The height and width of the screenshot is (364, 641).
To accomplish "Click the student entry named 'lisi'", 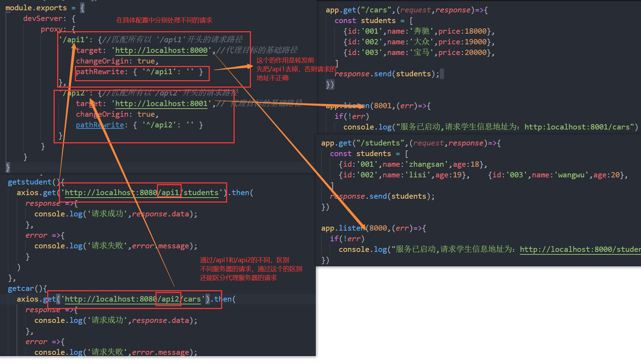I will (404, 175).
